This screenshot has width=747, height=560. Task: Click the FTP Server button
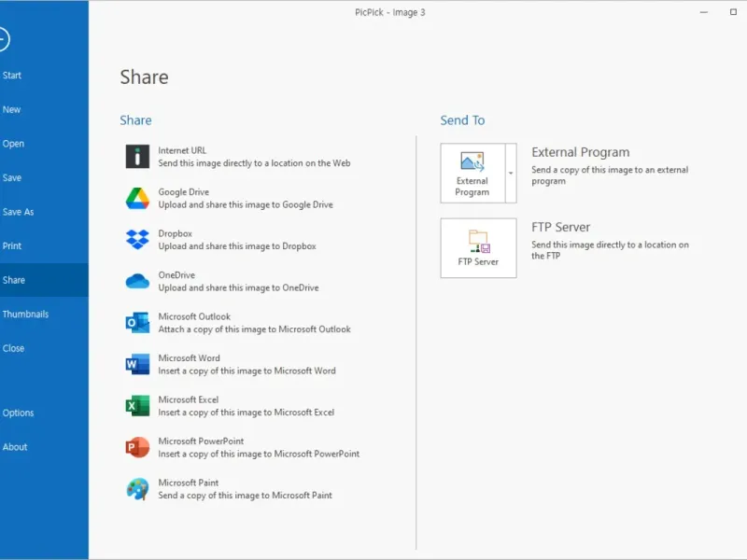point(478,248)
